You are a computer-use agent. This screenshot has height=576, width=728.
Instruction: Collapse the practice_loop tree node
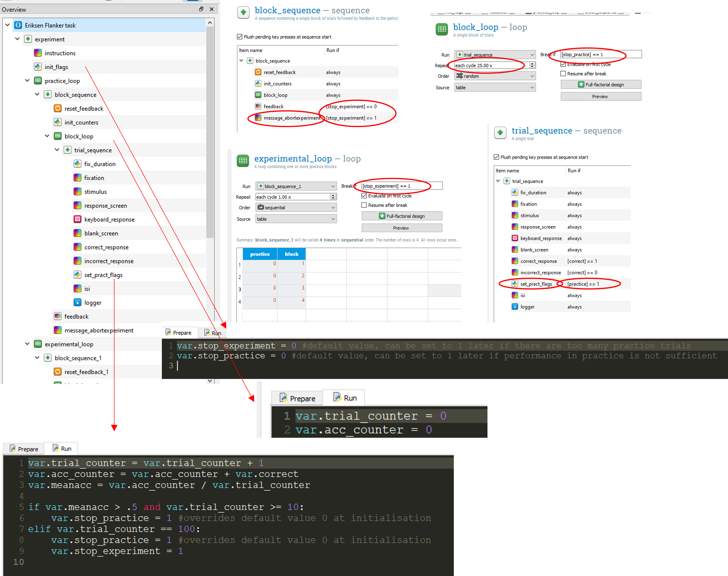pos(27,81)
